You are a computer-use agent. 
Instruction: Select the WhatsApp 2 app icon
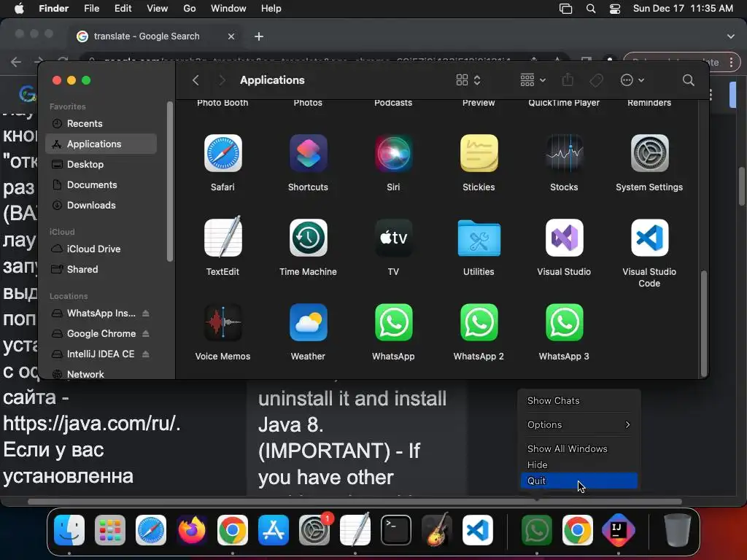[x=479, y=322]
